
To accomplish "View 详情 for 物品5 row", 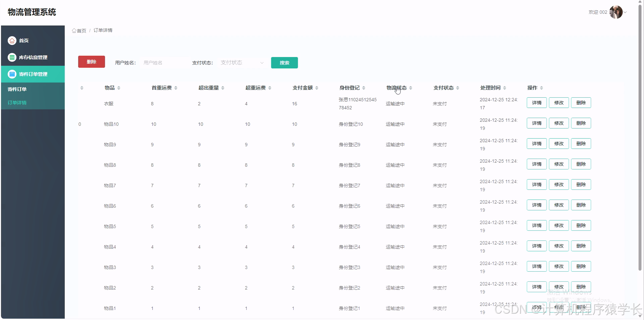I will click(537, 225).
